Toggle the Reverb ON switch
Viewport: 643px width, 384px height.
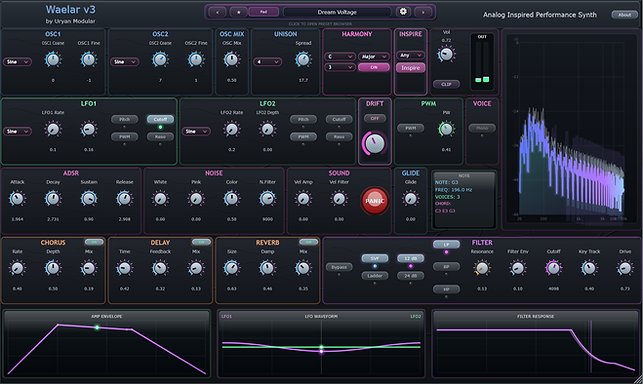(308, 242)
